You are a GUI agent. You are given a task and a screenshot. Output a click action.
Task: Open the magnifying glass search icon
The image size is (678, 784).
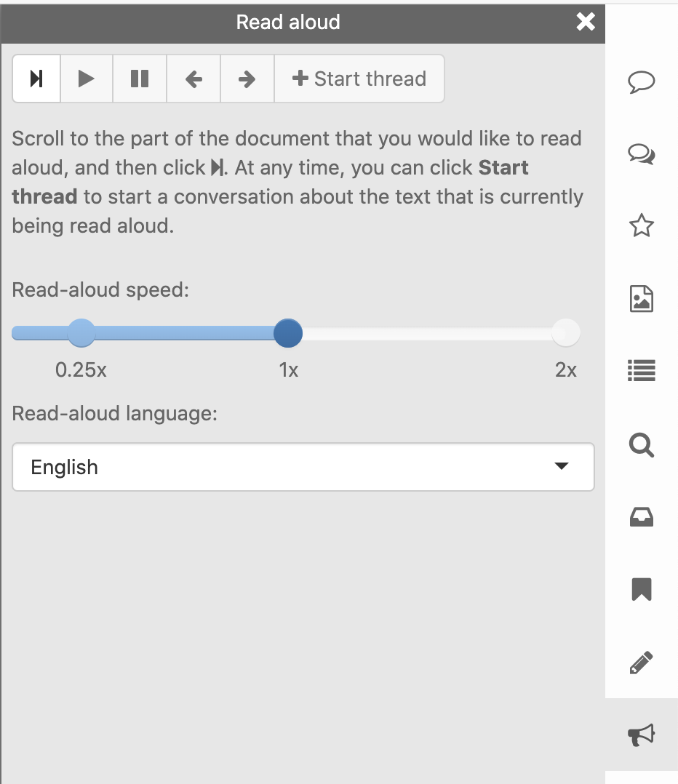641,444
